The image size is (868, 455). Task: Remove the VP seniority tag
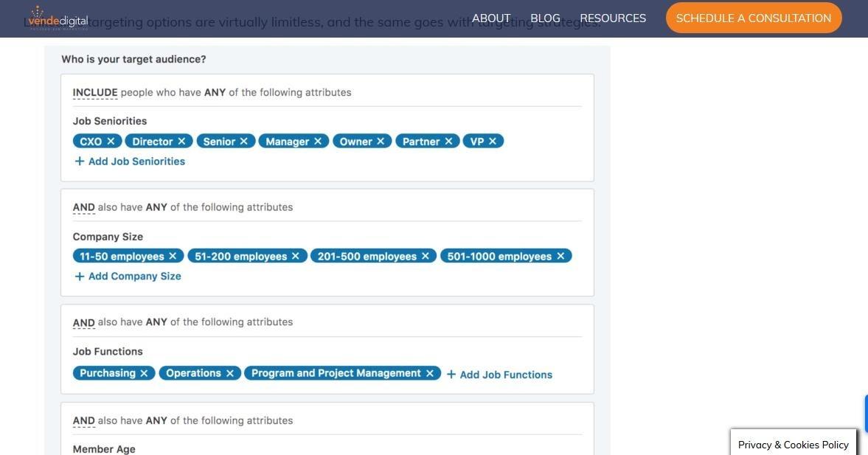[x=493, y=141]
